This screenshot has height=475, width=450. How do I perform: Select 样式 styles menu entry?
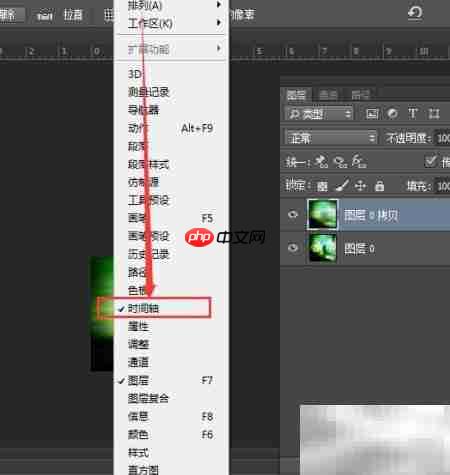tap(171, 453)
